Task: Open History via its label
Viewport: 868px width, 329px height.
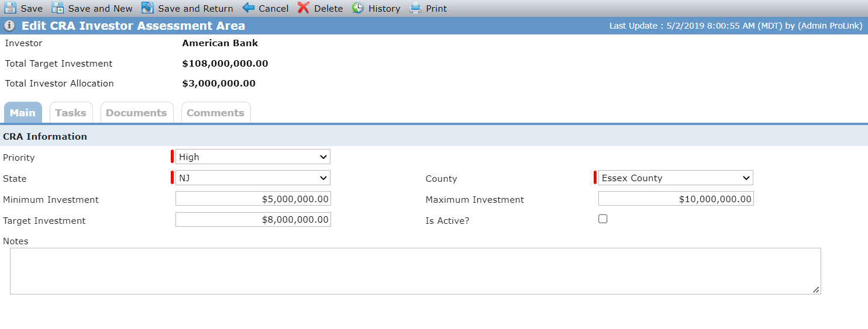Action: 384,9
